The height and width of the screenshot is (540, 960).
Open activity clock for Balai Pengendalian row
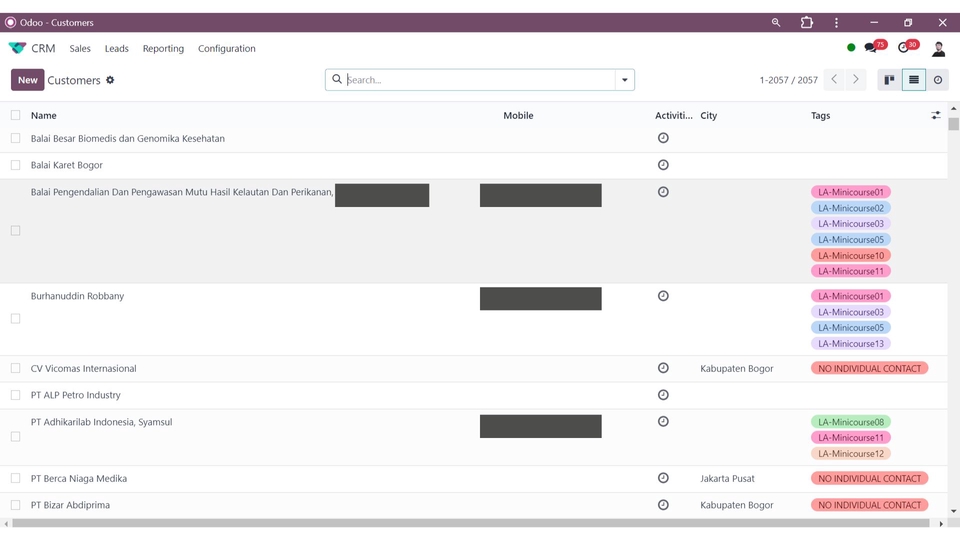(663, 192)
